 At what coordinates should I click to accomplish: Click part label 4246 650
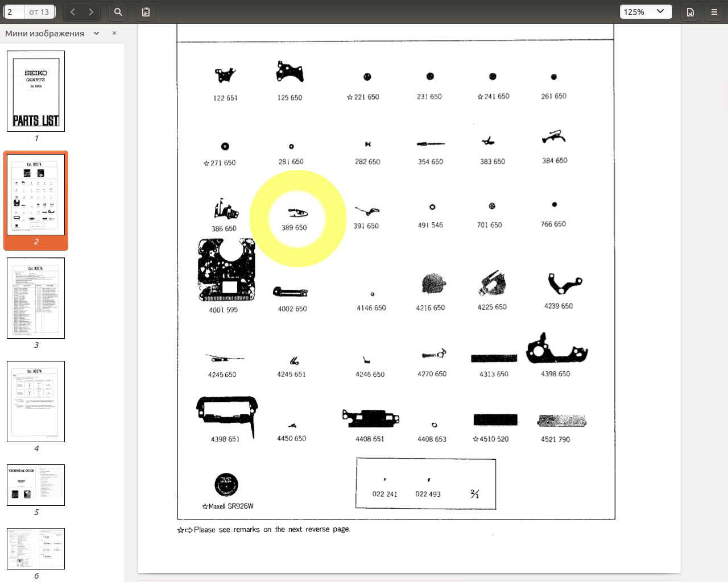370,375
